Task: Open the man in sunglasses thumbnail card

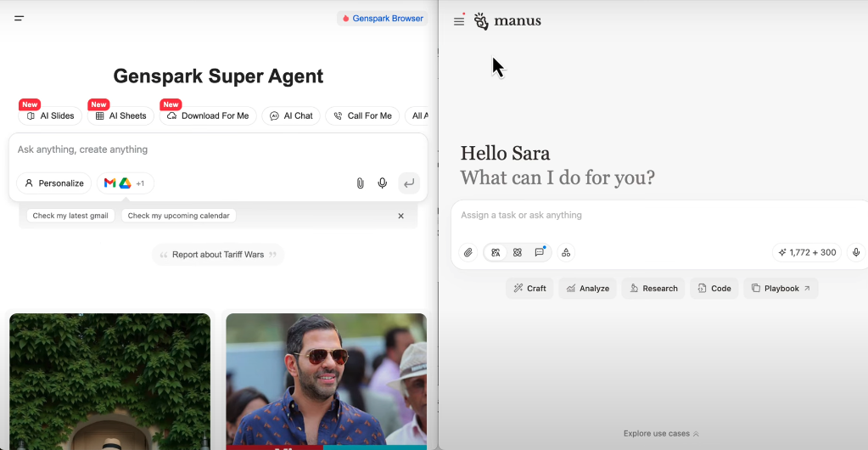Action: 326,381
